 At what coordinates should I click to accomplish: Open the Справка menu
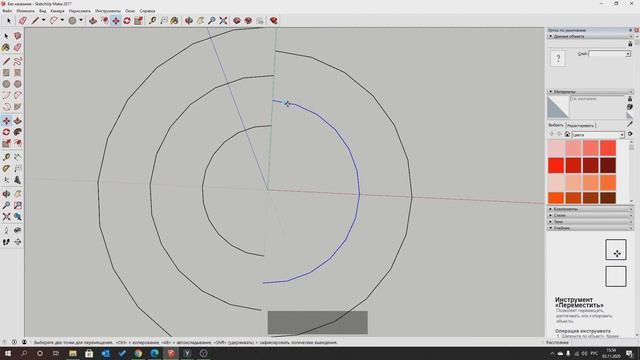(x=147, y=11)
